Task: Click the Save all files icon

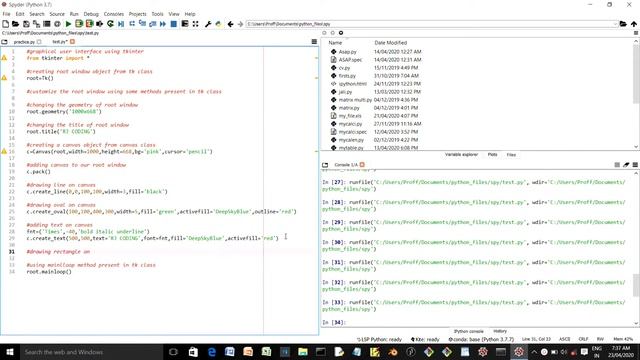Action: click(36, 24)
